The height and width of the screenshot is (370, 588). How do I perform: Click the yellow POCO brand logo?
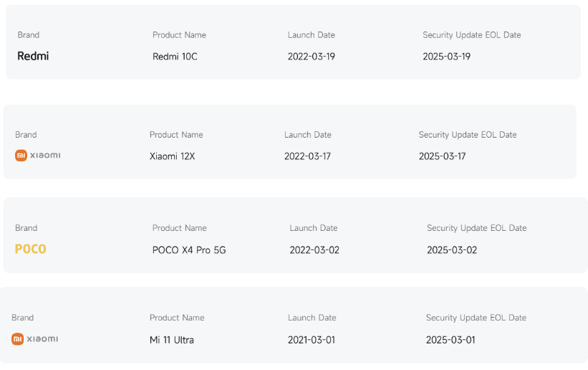tap(31, 250)
